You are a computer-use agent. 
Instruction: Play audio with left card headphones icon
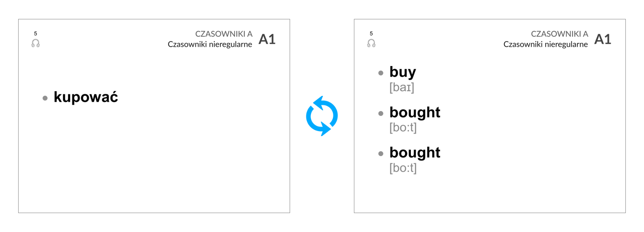tap(36, 43)
